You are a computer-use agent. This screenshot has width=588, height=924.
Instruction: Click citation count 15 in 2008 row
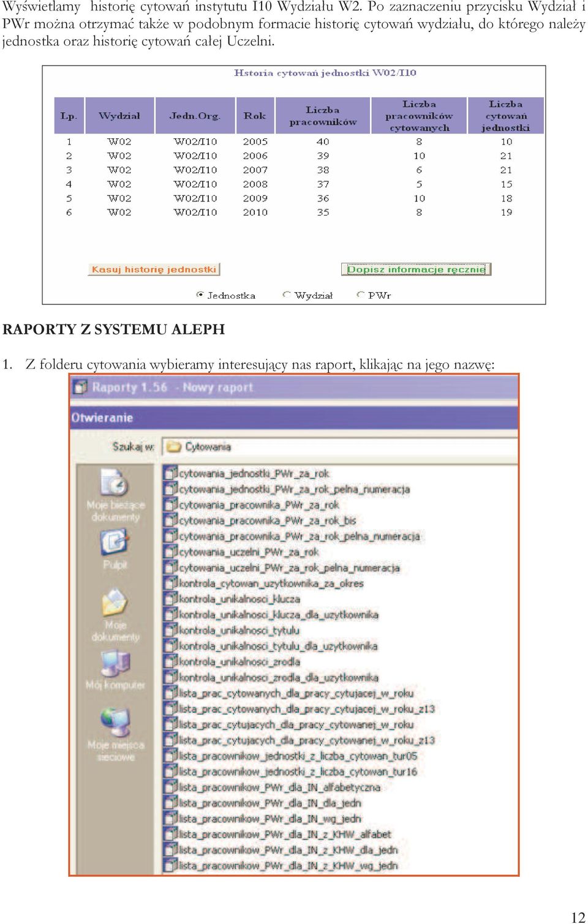[x=506, y=184]
